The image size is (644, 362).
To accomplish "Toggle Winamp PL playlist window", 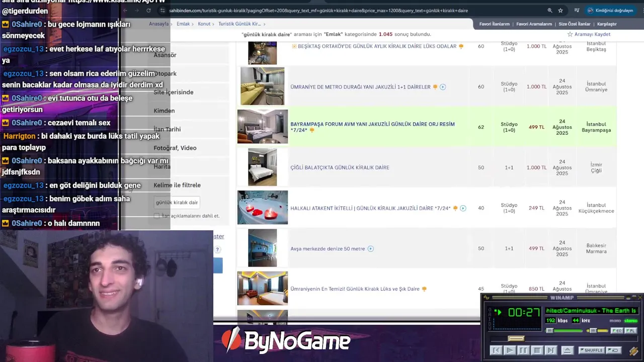I will (631, 330).
